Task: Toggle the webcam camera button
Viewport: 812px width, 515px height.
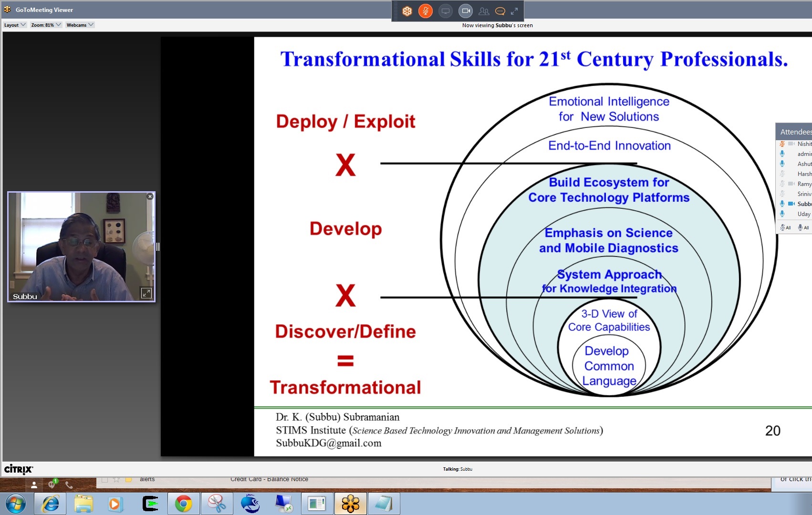Action: (466, 11)
